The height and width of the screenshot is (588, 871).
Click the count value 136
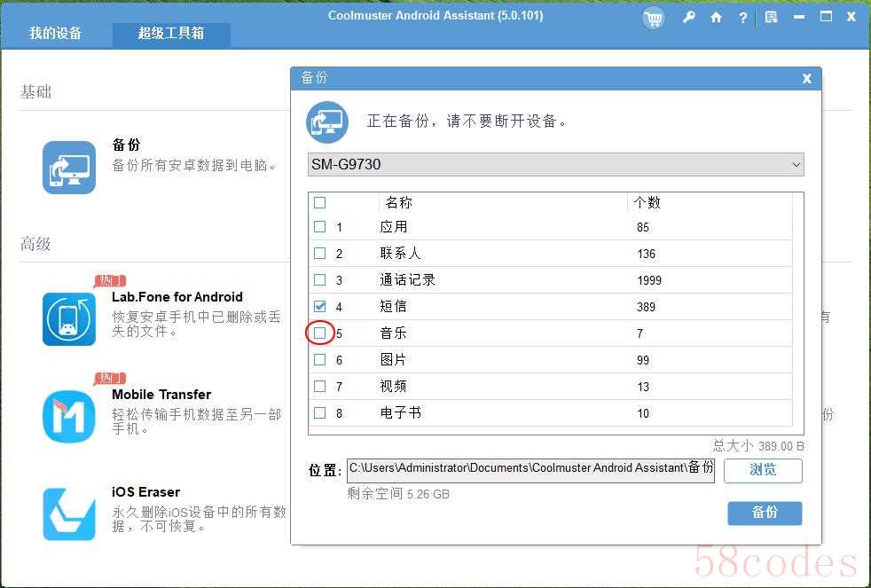point(646,254)
